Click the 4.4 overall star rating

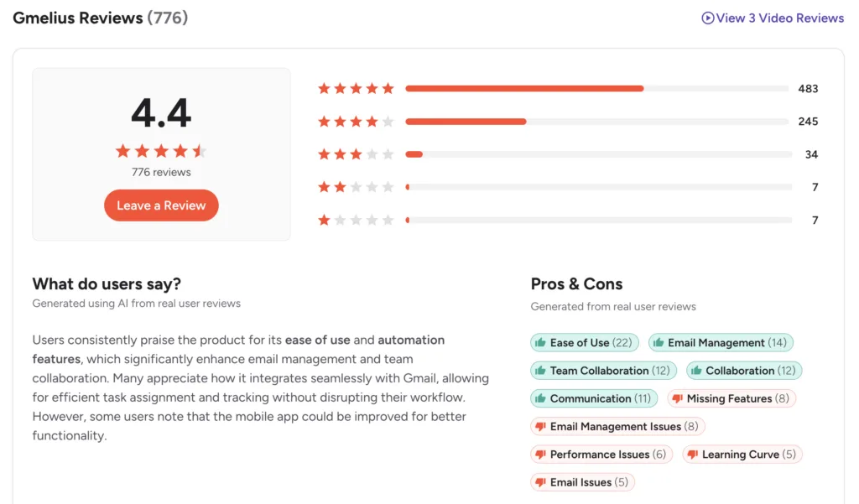point(161,151)
